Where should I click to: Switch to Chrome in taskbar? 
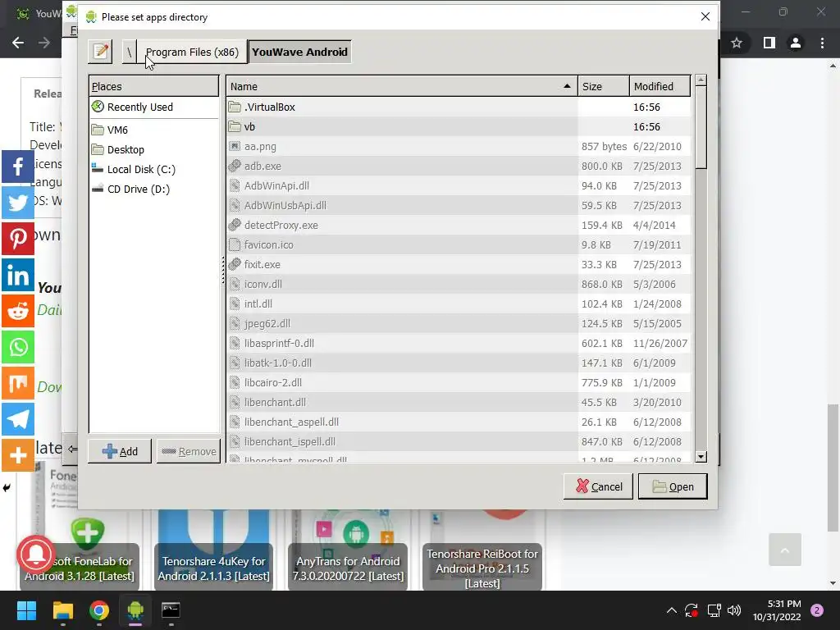pos(99,610)
